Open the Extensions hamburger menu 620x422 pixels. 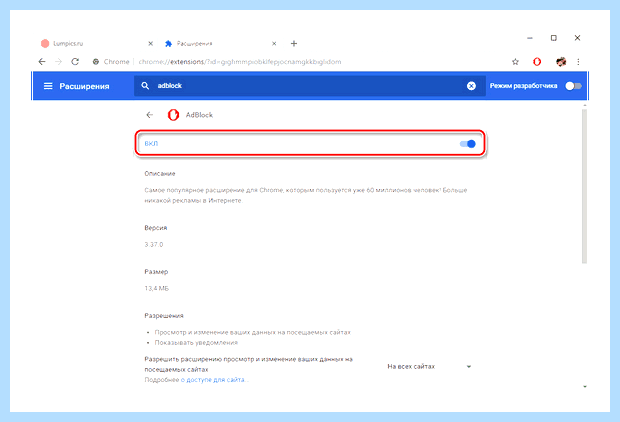tap(48, 86)
